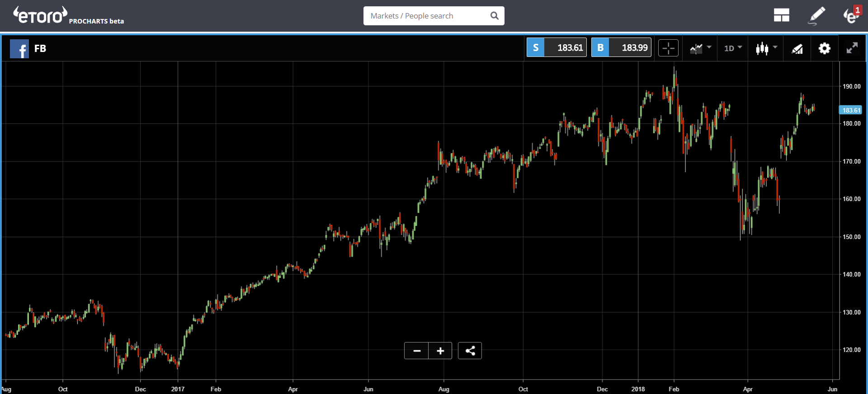The height and width of the screenshot is (394, 868).
Task: Open chart settings gear
Action: coord(824,48)
